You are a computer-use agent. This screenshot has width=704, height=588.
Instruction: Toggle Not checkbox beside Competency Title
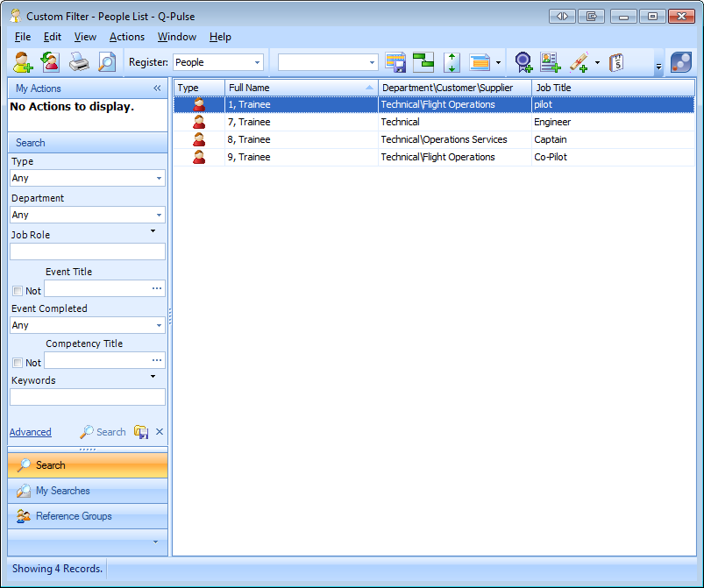click(x=18, y=363)
